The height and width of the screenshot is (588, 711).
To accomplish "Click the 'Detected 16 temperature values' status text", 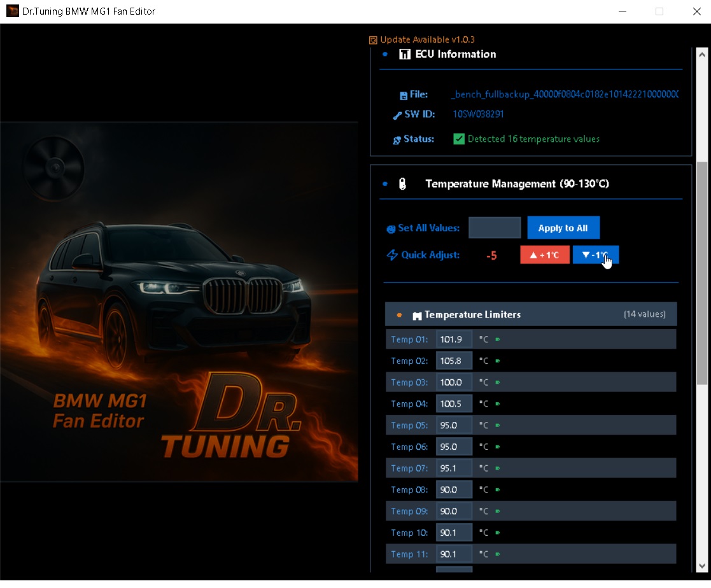I will point(533,139).
